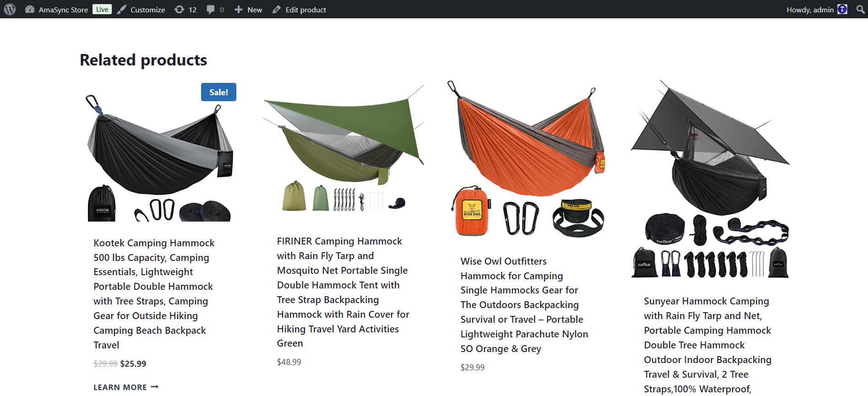The height and width of the screenshot is (396, 868).
Task: Click the Edit product pencil icon
Action: coord(276,10)
